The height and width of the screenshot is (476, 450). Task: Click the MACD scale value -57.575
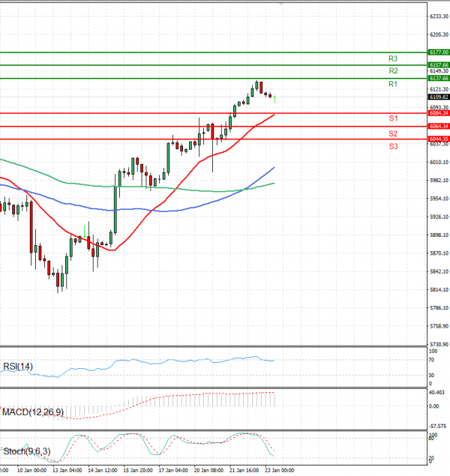(x=437, y=427)
